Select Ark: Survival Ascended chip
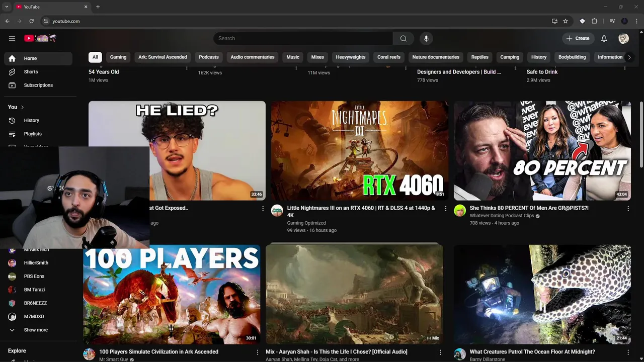The image size is (644, 362). tap(163, 57)
